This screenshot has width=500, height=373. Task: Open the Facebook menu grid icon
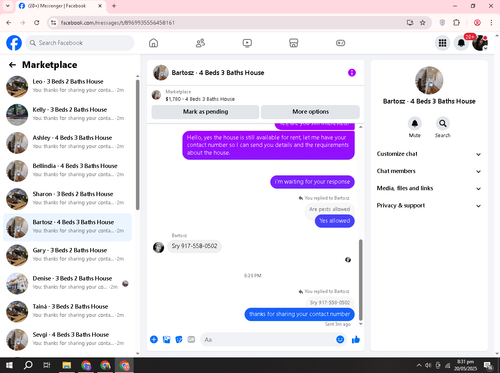tap(442, 43)
